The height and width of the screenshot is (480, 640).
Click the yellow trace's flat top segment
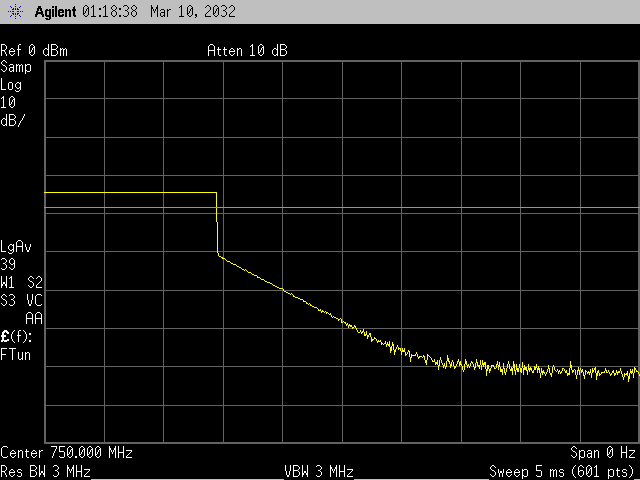(130, 192)
